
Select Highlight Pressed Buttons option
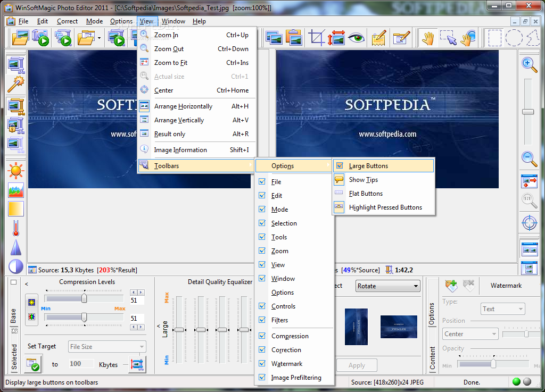pos(383,207)
